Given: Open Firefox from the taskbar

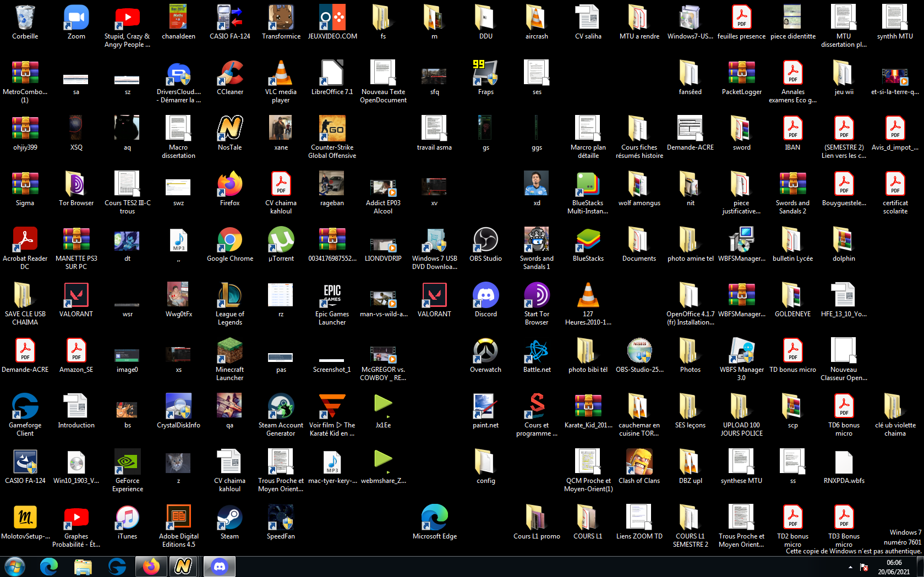Looking at the screenshot, I should [x=151, y=567].
